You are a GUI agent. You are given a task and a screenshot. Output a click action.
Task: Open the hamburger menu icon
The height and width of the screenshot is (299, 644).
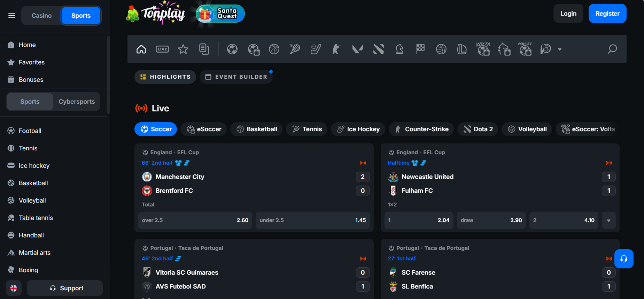11,16
